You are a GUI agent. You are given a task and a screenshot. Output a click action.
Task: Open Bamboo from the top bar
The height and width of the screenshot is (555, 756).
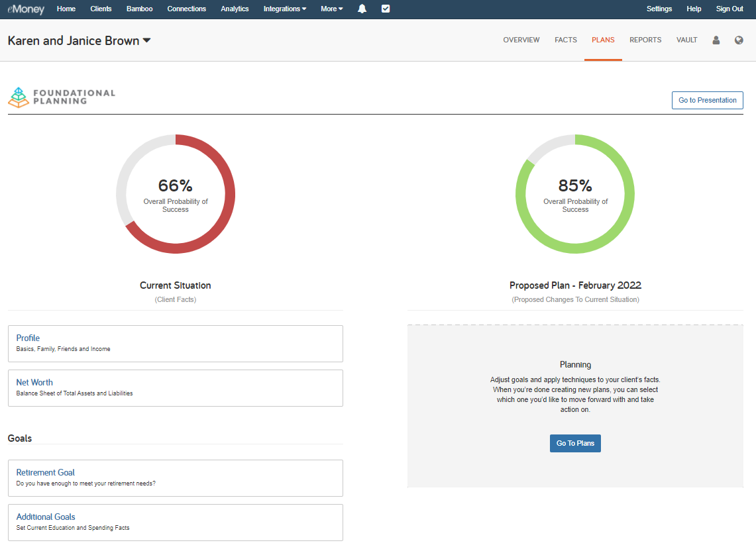click(x=139, y=9)
